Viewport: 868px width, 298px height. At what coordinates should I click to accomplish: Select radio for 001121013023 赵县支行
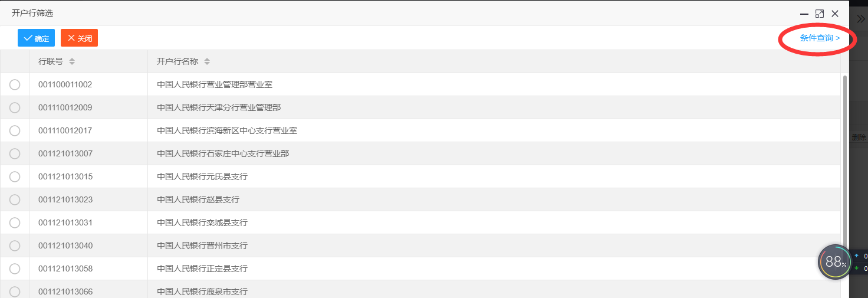(x=15, y=199)
